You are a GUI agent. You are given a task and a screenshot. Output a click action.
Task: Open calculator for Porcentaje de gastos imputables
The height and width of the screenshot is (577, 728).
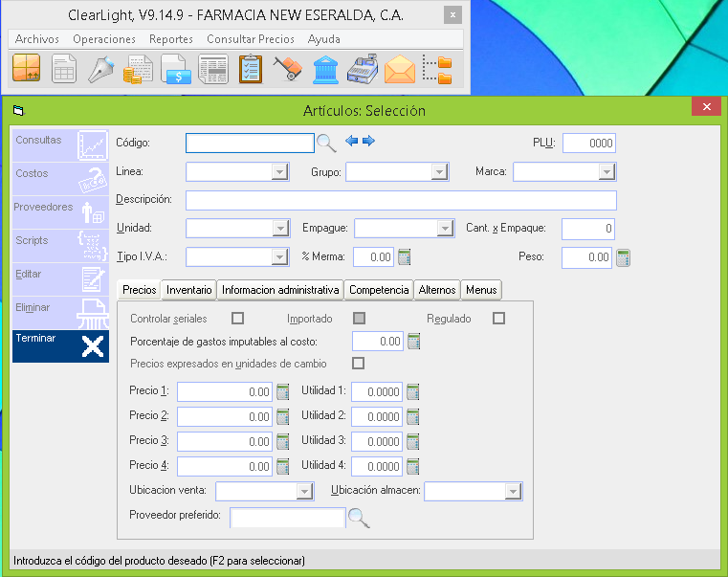pyautogui.click(x=413, y=342)
